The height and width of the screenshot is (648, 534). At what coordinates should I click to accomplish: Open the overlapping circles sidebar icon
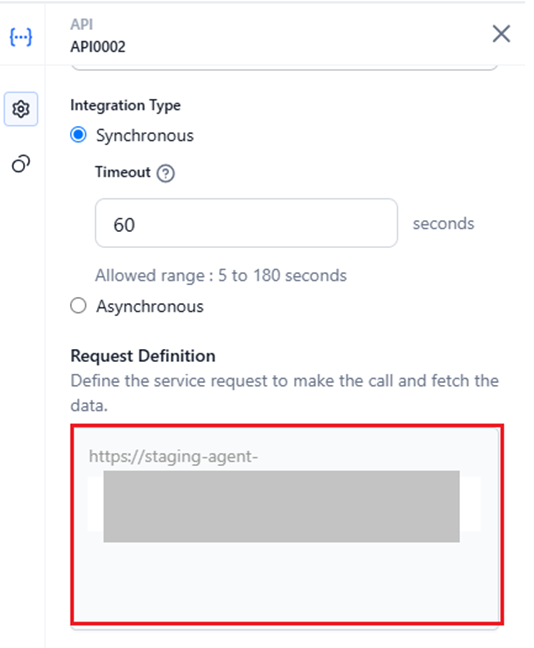tap(21, 164)
